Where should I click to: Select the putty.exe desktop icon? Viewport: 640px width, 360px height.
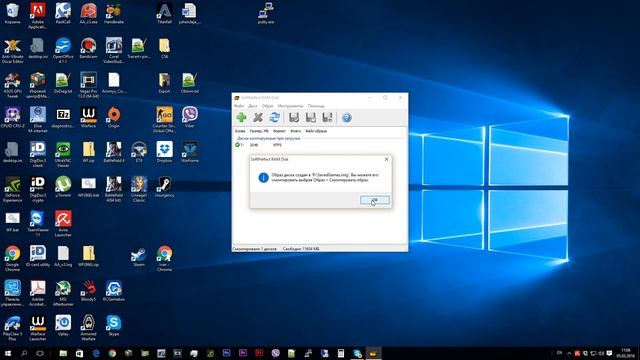[x=266, y=14]
